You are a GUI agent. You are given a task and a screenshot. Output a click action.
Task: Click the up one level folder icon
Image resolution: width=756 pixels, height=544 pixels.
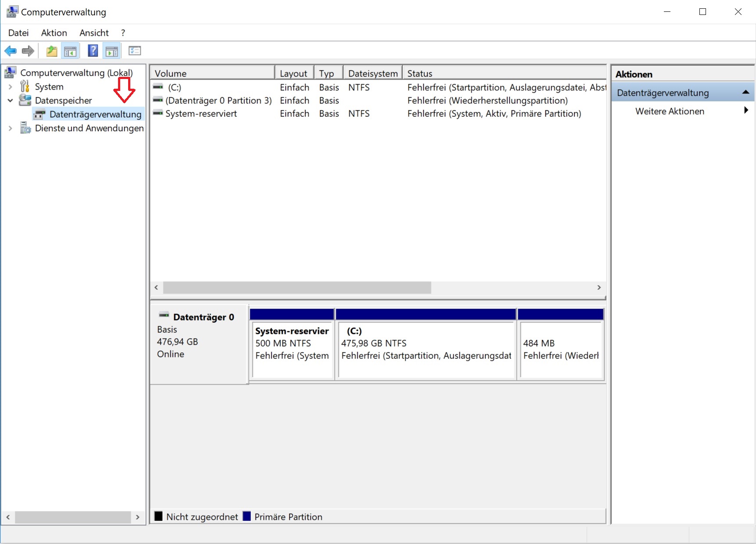pyautogui.click(x=52, y=51)
